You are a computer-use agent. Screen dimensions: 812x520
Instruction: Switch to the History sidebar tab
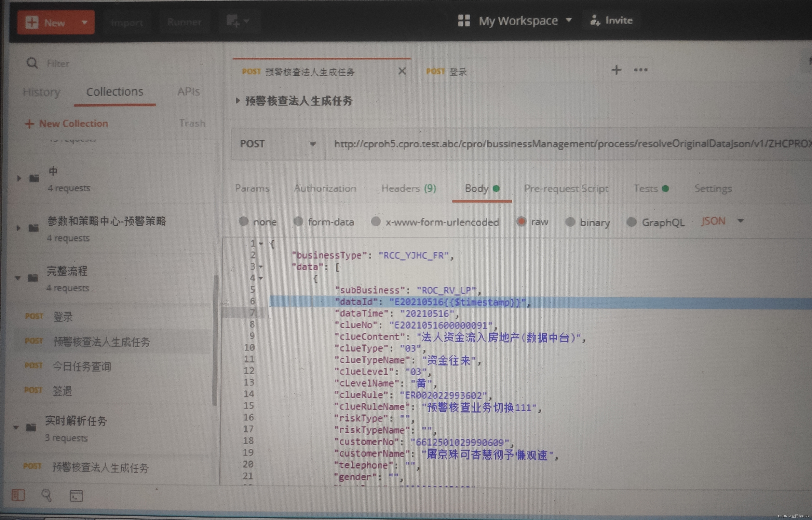tap(41, 92)
